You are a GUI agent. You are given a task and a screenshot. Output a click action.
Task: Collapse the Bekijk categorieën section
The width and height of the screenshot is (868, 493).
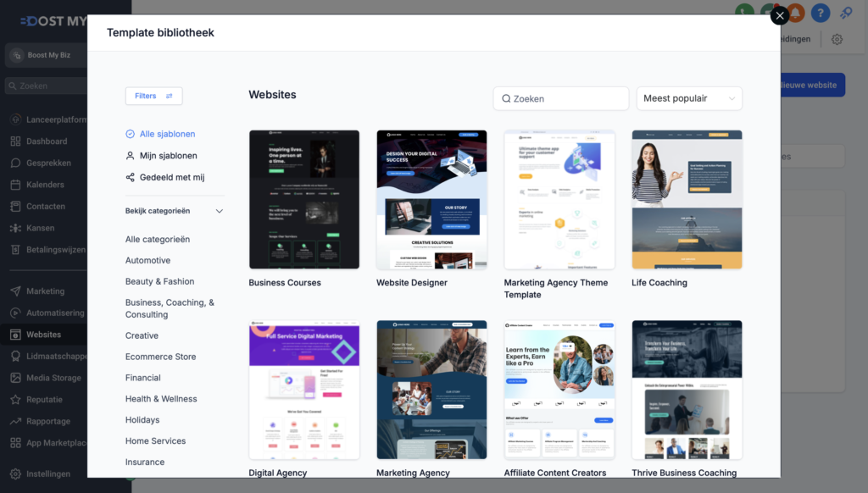pos(219,211)
